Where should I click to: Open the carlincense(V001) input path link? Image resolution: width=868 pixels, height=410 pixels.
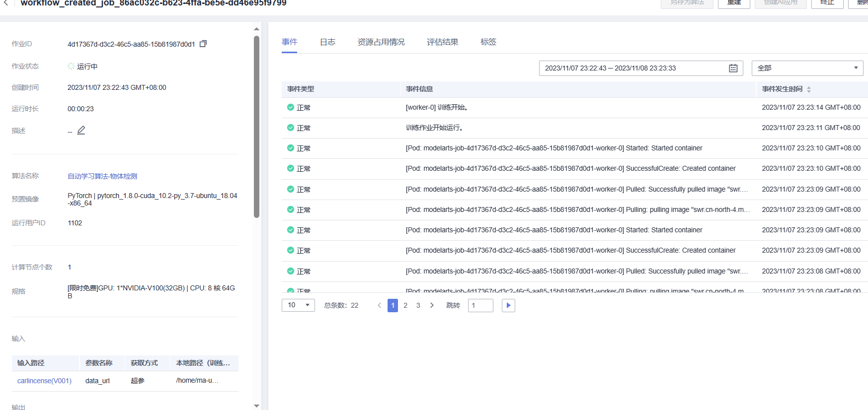[x=44, y=381]
